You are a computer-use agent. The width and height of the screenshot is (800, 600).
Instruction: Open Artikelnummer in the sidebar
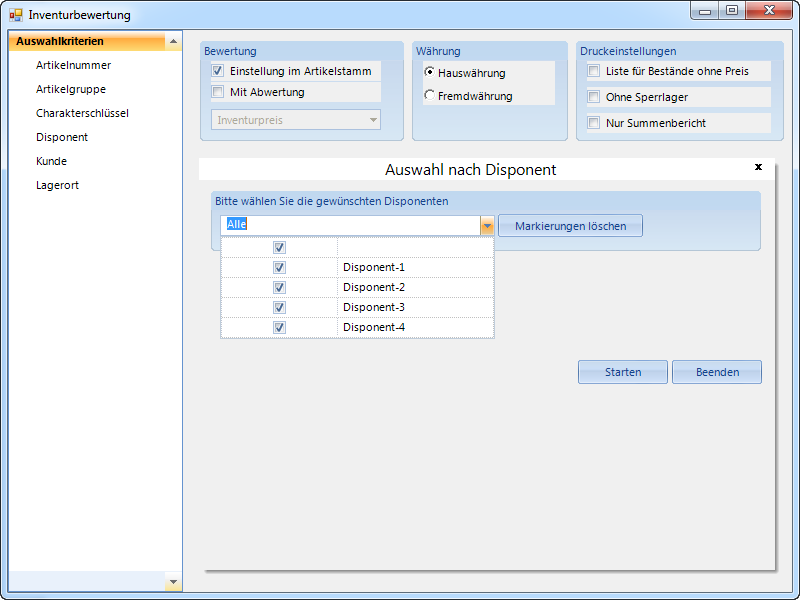73,65
